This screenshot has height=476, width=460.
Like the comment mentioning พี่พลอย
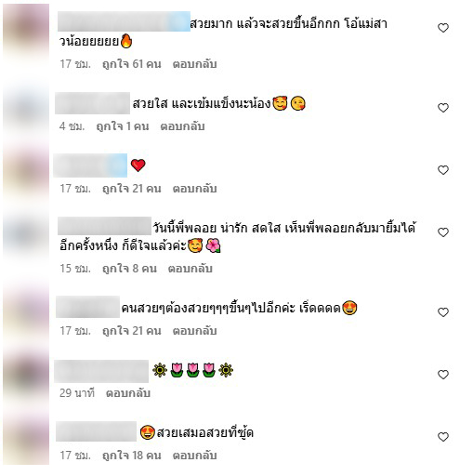coord(443,232)
